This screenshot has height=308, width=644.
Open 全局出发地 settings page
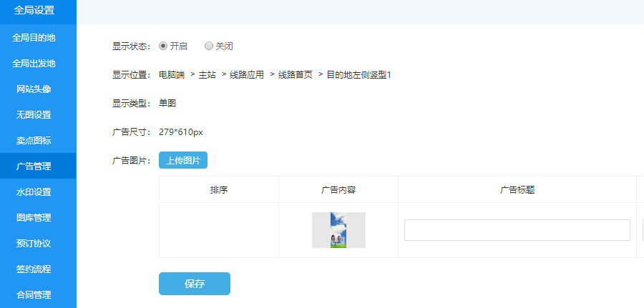pos(34,64)
